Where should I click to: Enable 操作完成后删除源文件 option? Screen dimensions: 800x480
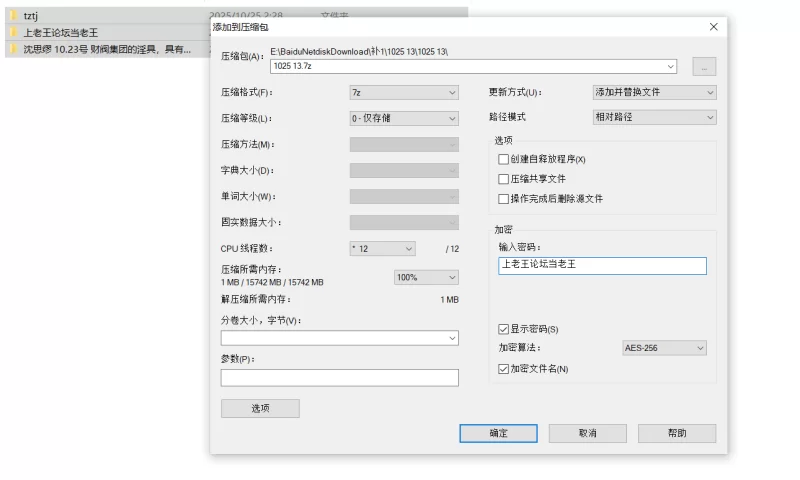point(503,199)
